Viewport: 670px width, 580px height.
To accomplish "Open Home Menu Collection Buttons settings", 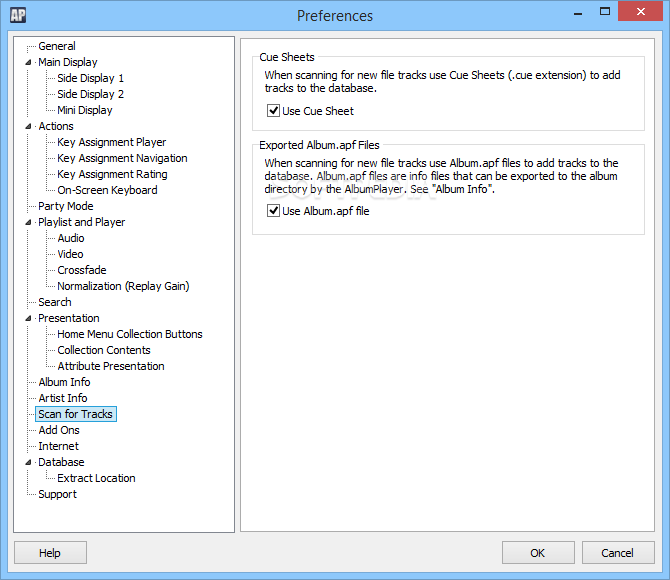I will click(x=130, y=334).
